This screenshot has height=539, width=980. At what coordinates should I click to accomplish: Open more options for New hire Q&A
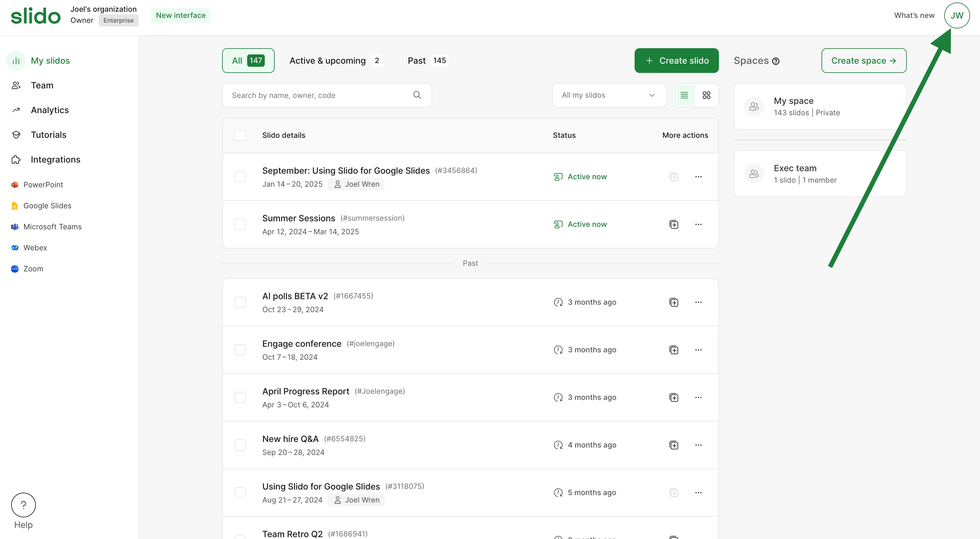698,445
